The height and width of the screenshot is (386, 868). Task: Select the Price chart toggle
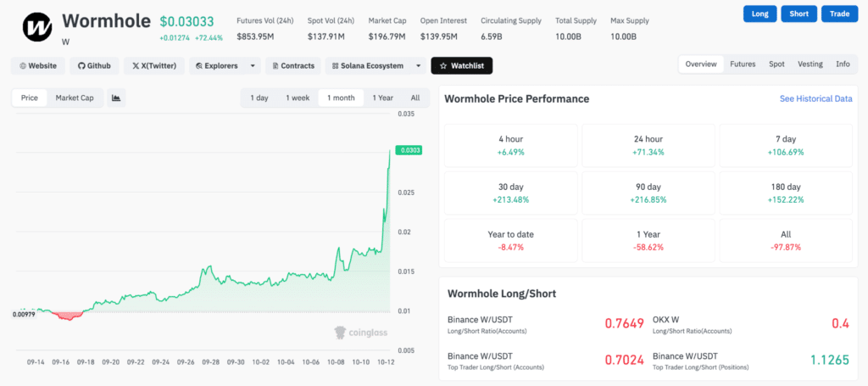(x=30, y=98)
